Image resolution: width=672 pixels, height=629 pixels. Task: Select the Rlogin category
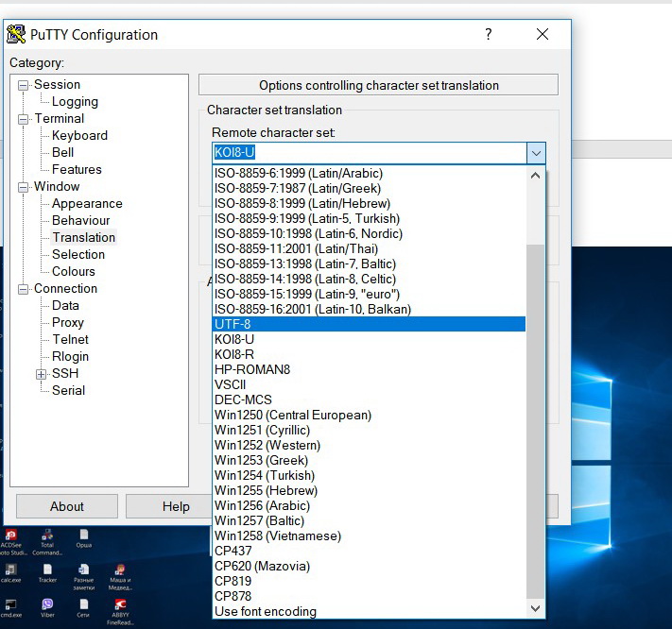coord(70,356)
